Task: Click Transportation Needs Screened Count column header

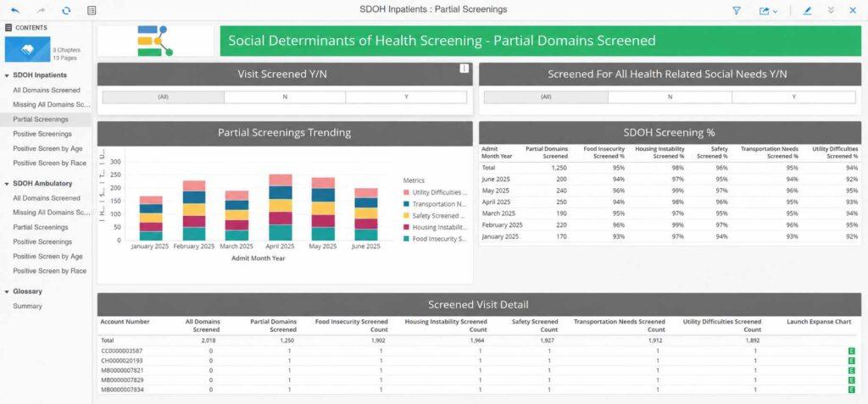Action: pos(620,325)
